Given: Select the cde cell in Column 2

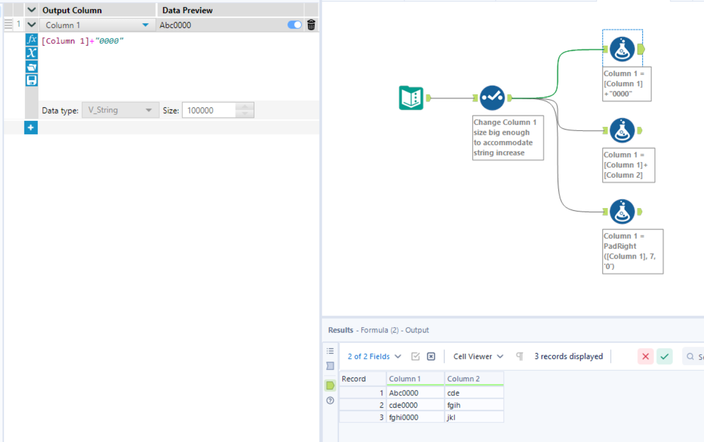Looking at the screenshot, I should click(474, 393).
